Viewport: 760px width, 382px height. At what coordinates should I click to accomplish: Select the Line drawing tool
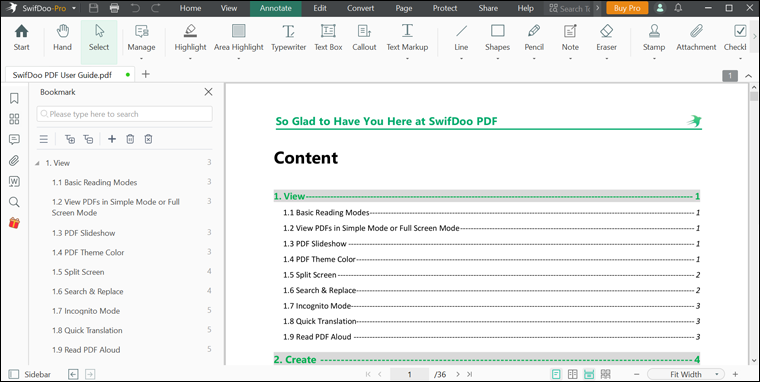tap(461, 38)
